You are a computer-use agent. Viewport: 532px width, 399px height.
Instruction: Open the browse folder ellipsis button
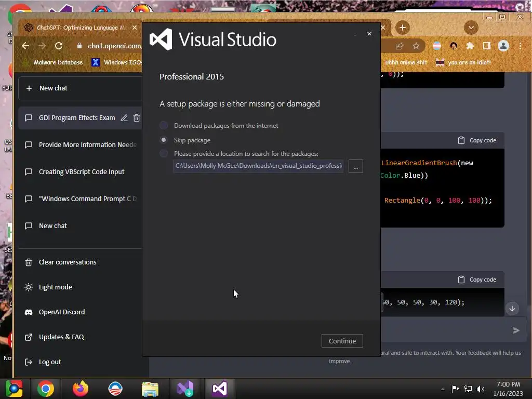(x=355, y=166)
